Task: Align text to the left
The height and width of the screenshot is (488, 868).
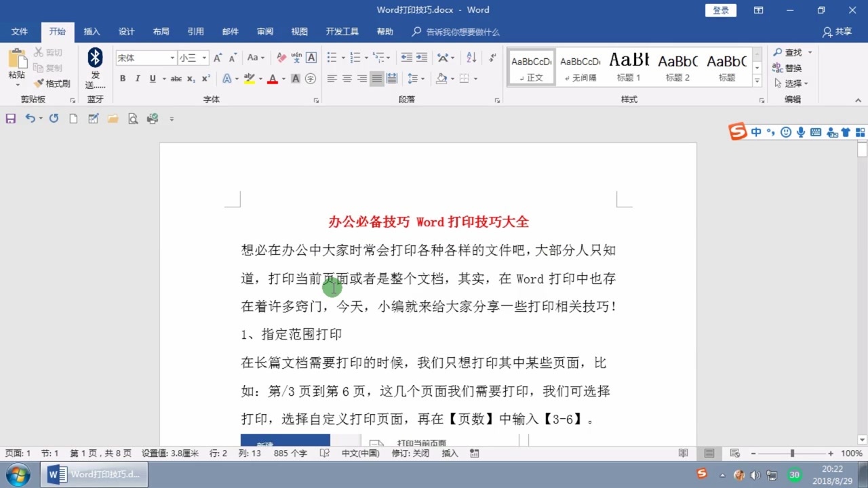Action: [x=332, y=79]
